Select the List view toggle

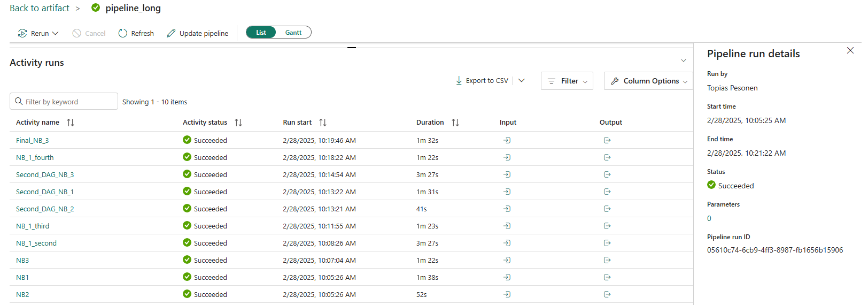click(x=261, y=33)
